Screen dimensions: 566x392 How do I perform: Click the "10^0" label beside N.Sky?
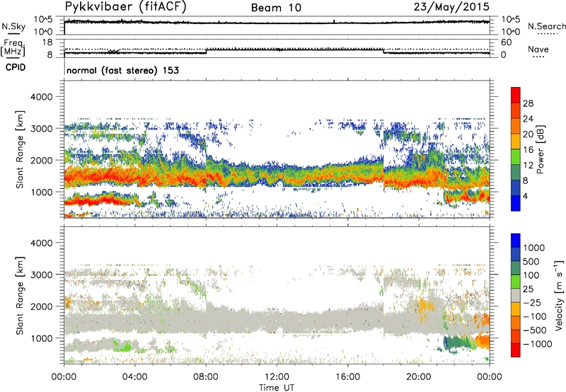pyautogui.click(x=43, y=32)
